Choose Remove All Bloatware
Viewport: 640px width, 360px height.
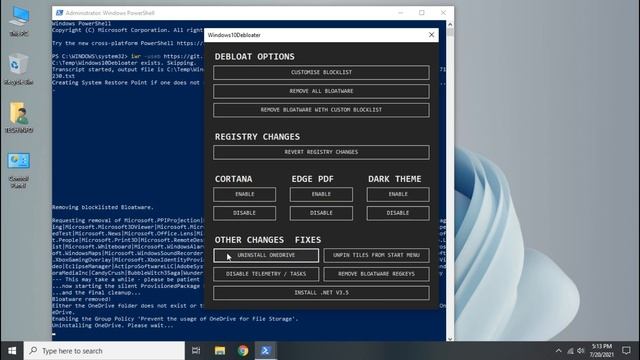[321, 91]
